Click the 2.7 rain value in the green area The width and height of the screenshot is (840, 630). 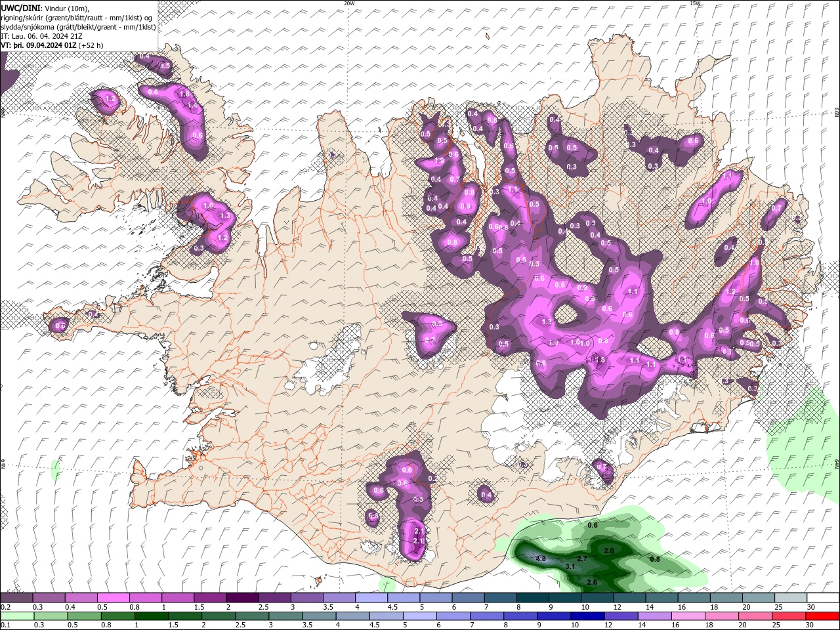(x=582, y=558)
